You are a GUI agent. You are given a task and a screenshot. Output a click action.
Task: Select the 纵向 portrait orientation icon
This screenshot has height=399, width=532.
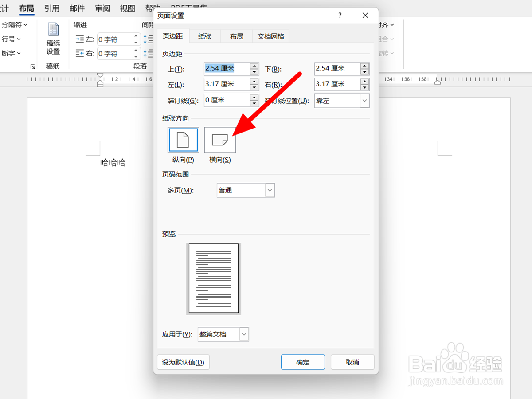(x=183, y=140)
